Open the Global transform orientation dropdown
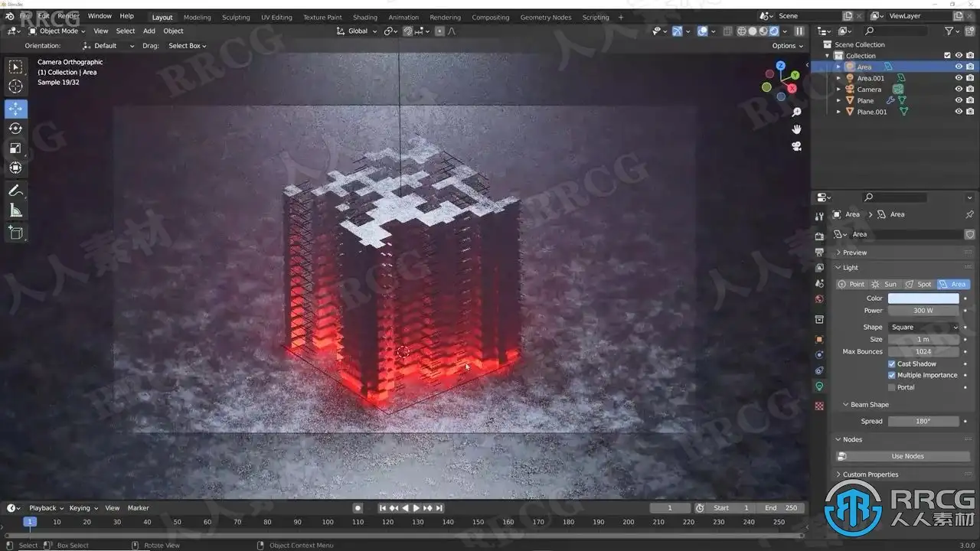 357,31
